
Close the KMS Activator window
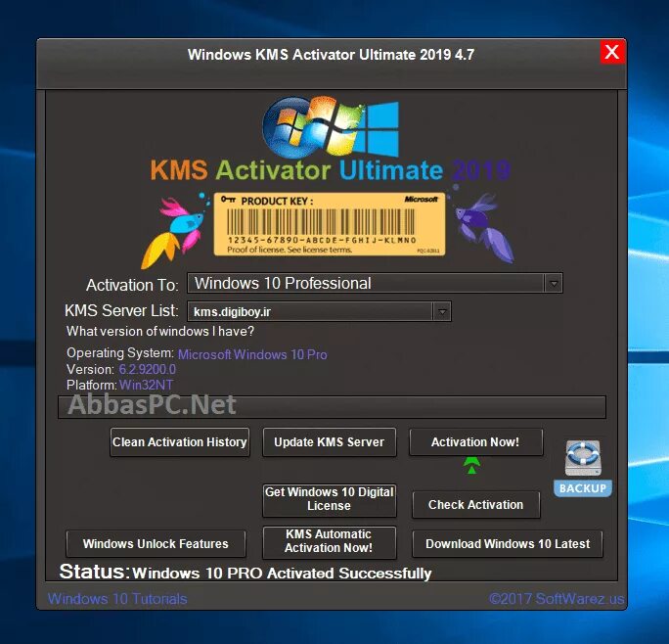pos(612,52)
